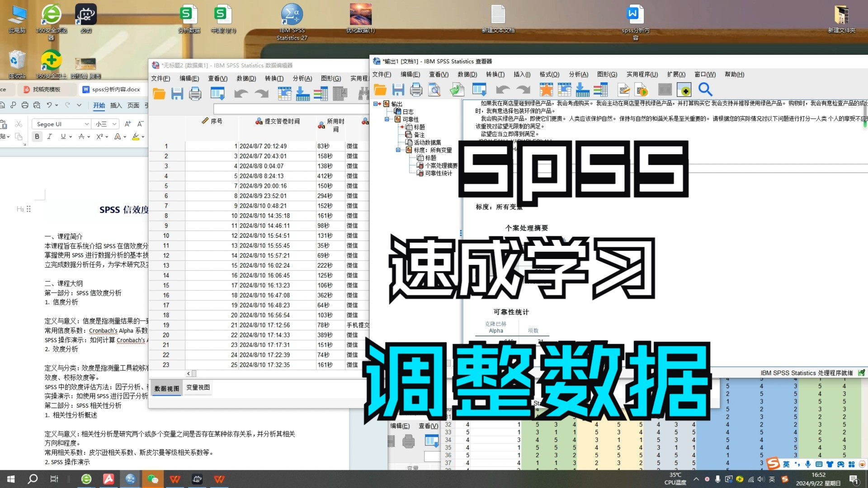Viewport: 868px width, 488px height.
Task: Apply yellow highlight pen in WPS
Action: (x=135, y=136)
